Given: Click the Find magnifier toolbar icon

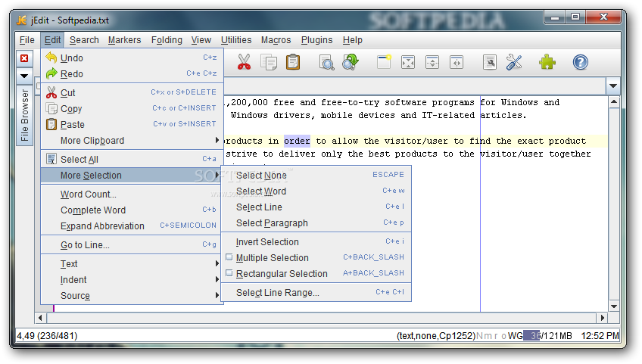Looking at the screenshot, I should click(326, 62).
